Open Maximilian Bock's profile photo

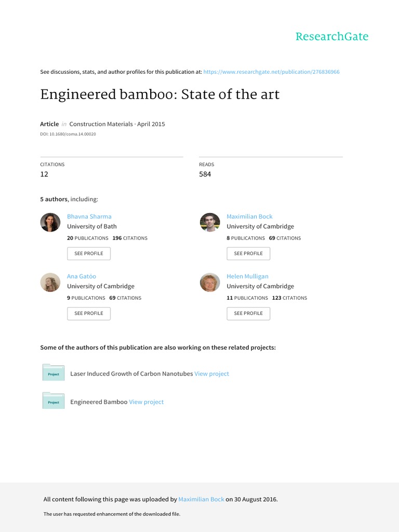[210, 222]
